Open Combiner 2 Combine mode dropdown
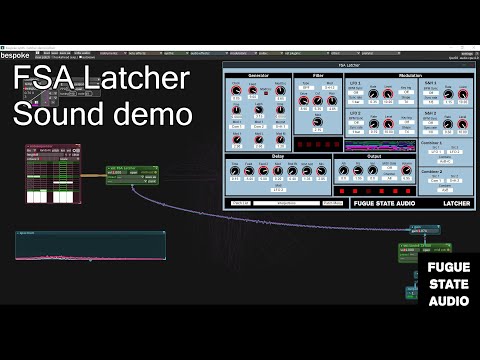 (445, 190)
